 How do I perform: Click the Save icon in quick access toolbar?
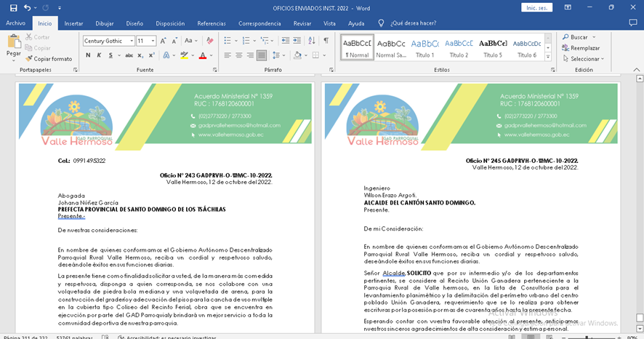point(13,7)
